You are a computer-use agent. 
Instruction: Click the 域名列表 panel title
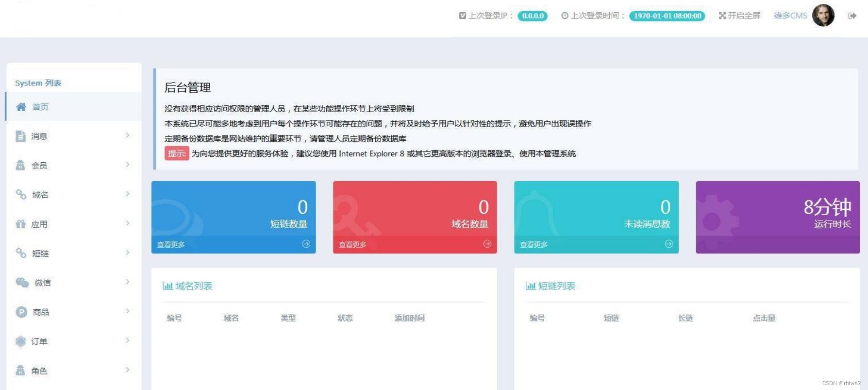click(194, 286)
